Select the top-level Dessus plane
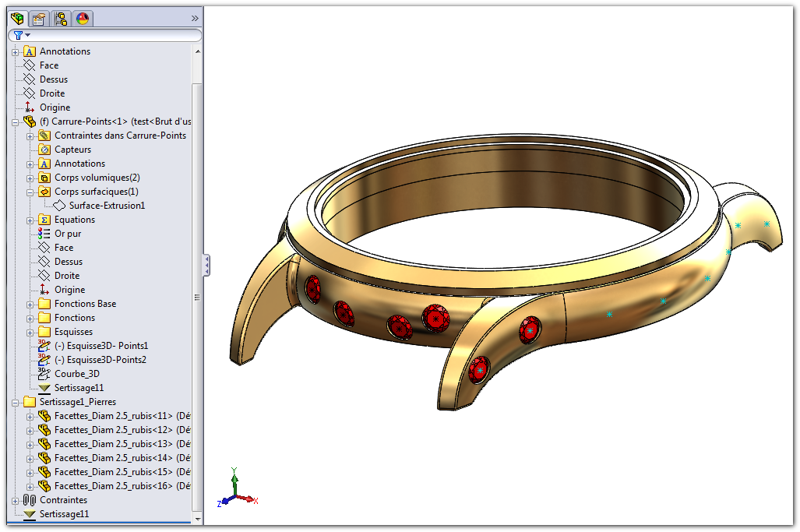 point(53,79)
